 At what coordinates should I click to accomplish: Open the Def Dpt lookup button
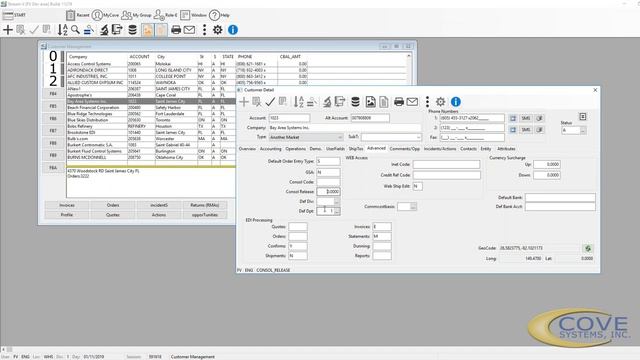pos(337,211)
